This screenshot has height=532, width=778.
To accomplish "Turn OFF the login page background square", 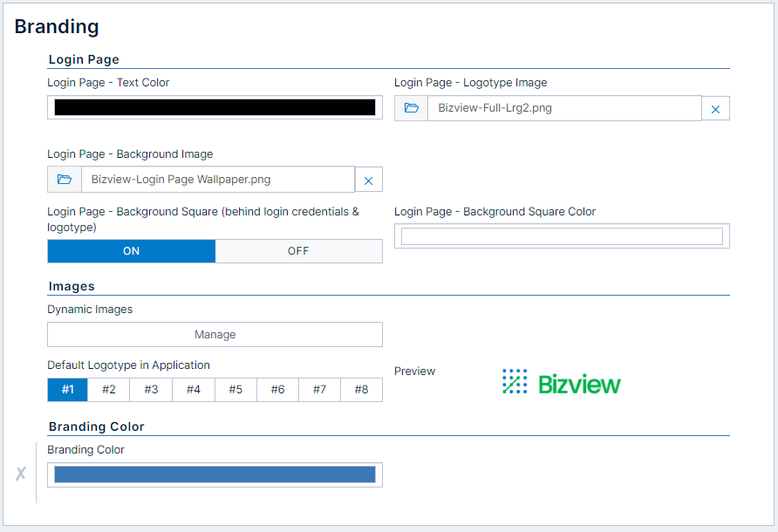I will [298, 250].
